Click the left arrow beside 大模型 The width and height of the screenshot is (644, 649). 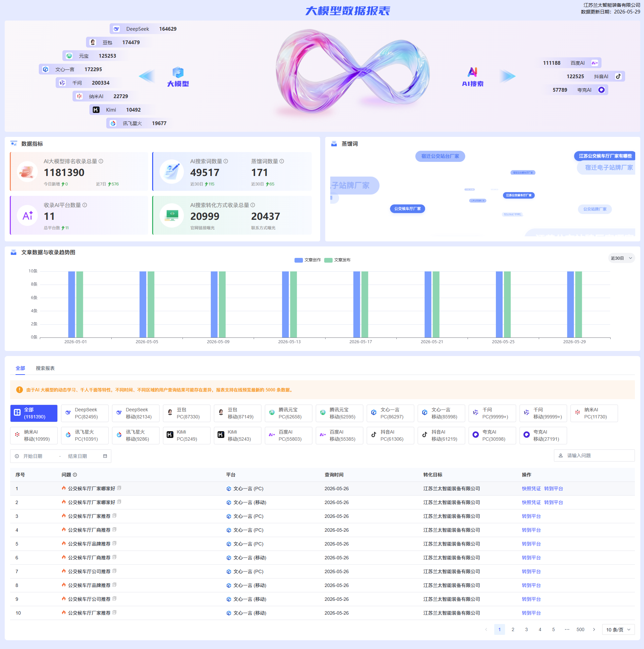coord(147,76)
